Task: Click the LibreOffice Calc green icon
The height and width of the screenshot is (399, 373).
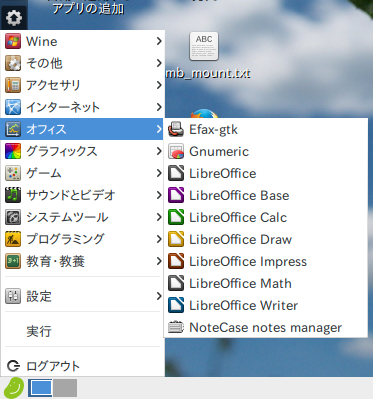Action: pyautogui.click(x=176, y=217)
